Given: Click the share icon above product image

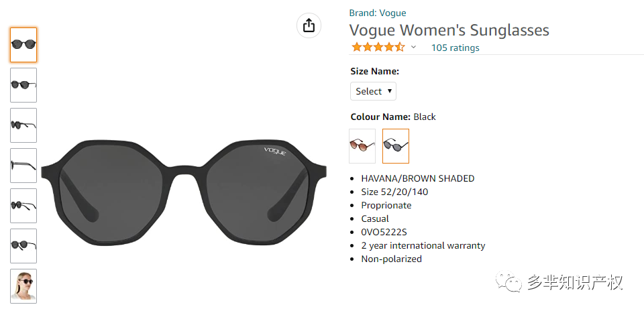Looking at the screenshot, I should click(x=309, y=25).
